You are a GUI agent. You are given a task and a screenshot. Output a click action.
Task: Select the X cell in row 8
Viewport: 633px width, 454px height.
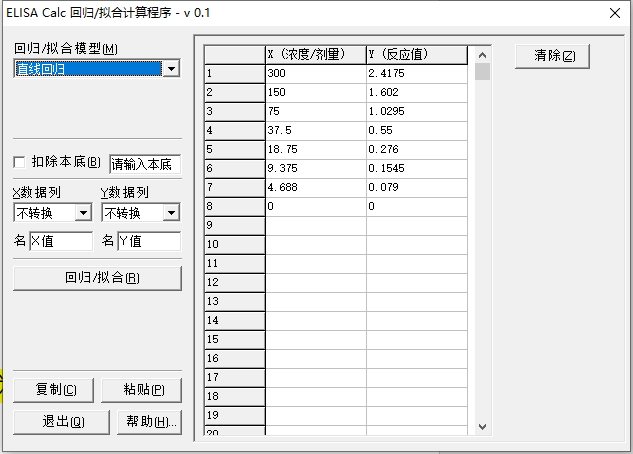coord(316,207)
